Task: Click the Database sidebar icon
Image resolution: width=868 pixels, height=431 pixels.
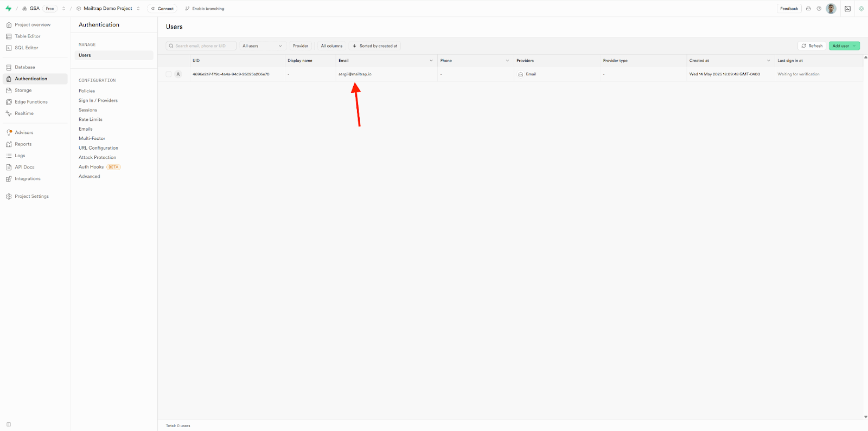Action: coord(9,67)
